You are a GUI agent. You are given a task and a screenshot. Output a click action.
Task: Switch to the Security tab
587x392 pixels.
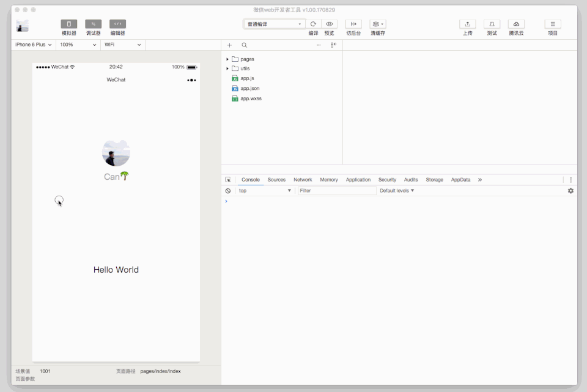click(387, 180)
